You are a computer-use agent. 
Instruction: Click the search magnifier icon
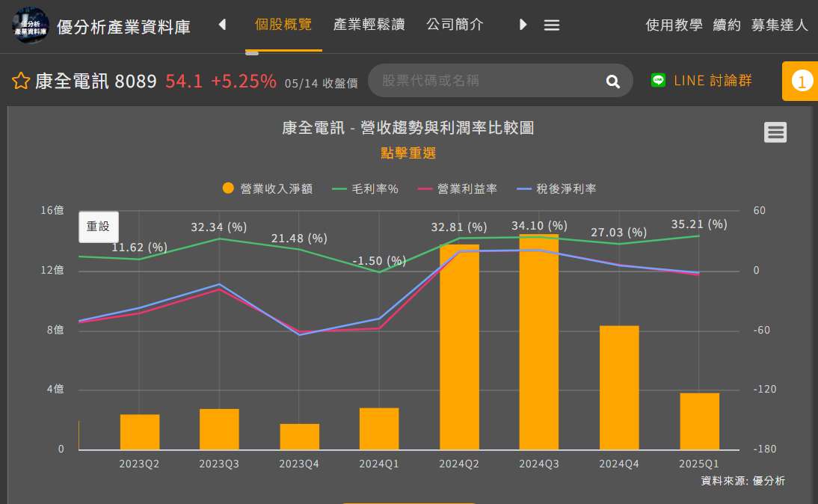[613, 81]
